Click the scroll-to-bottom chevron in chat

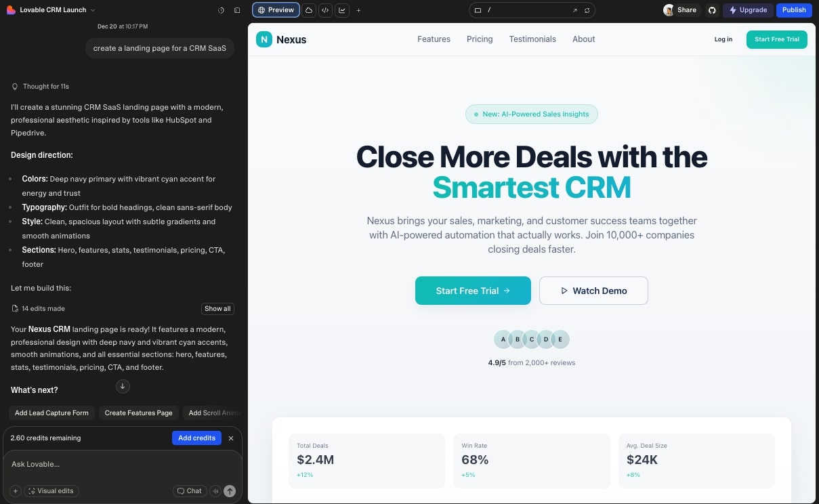coord(123,386)
